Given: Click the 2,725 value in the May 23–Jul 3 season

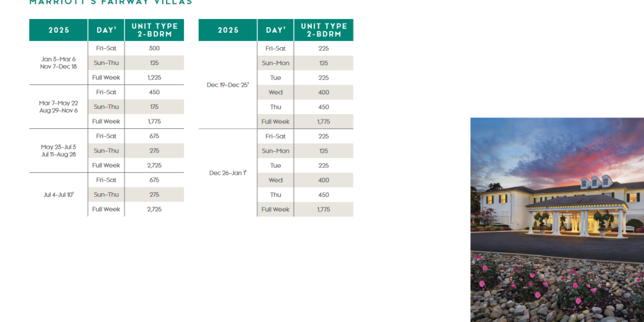Looking at the screenshot, I should click(x=154, y=165).
